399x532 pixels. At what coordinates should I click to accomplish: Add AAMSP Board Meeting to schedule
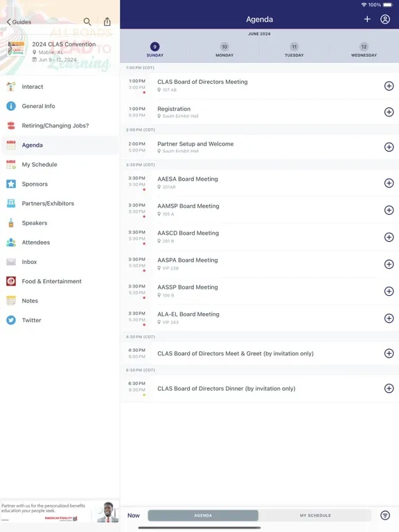(x=389, y=210)
